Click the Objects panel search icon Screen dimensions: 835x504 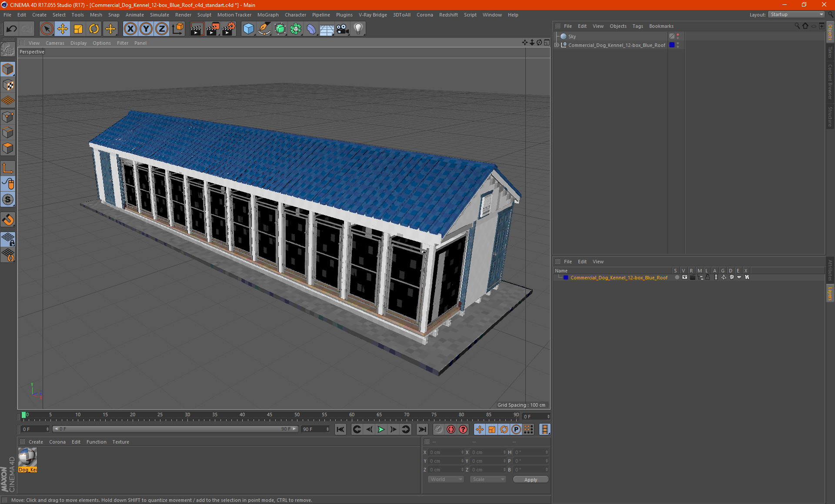coord(797,26)
